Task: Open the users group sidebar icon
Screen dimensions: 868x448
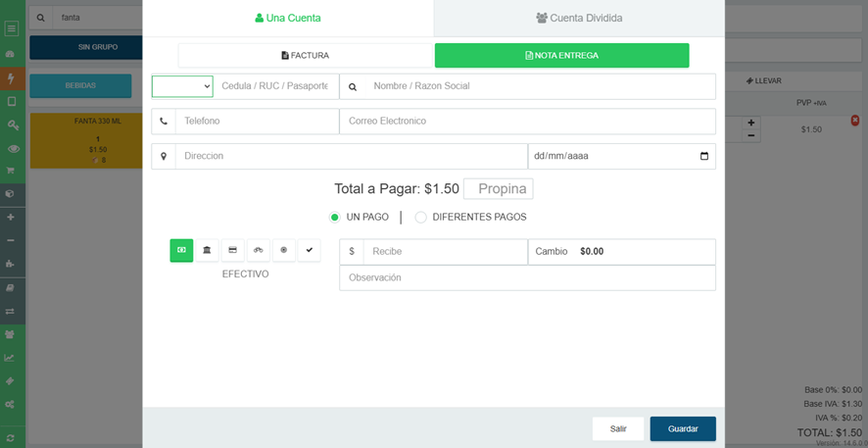Action: click(10, 334)
